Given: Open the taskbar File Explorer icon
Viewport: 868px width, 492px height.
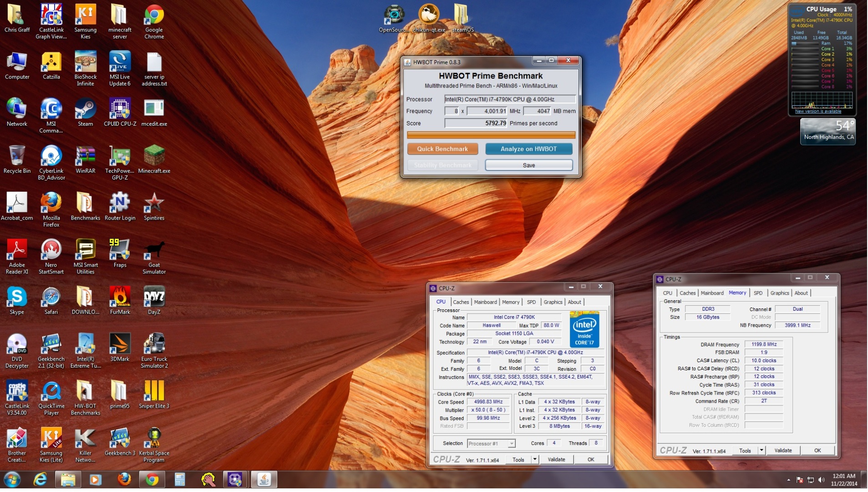Looking at the screenshot, I should pos(68,480).
